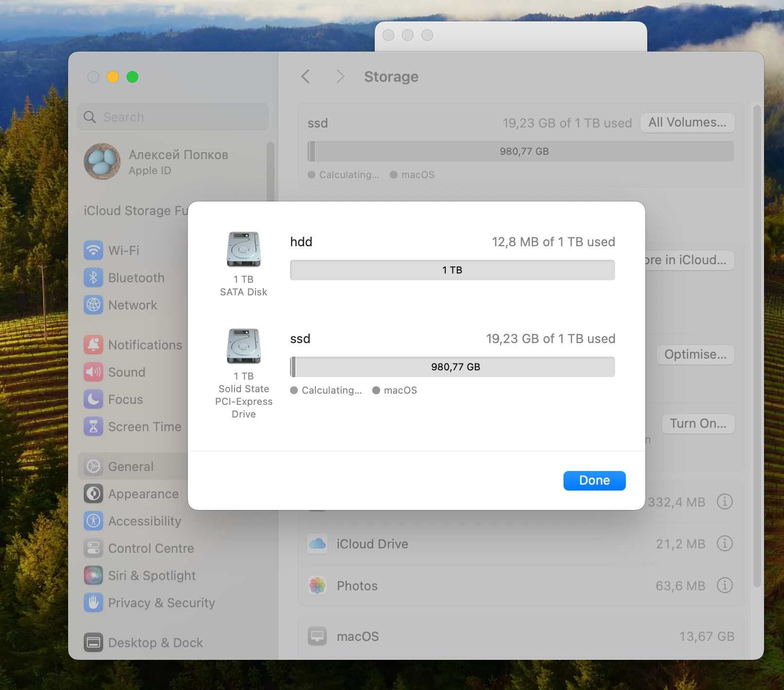The width and height of the screenshot is (784, 690).
Task: Click the iCloud Storage Full notice in sidebar
Action: 136,211
